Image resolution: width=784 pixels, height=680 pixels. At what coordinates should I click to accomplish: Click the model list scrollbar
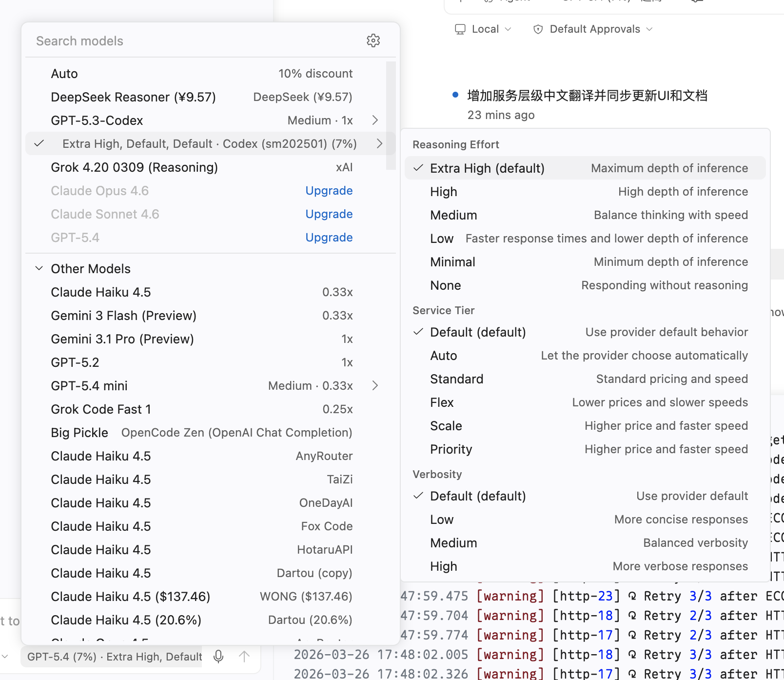pos(391,115)
